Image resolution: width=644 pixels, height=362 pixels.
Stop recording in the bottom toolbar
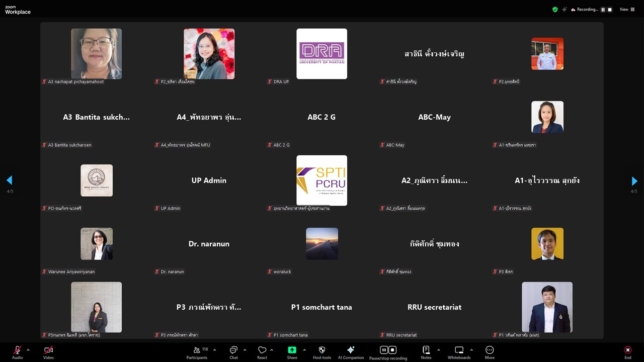point(392,350)
